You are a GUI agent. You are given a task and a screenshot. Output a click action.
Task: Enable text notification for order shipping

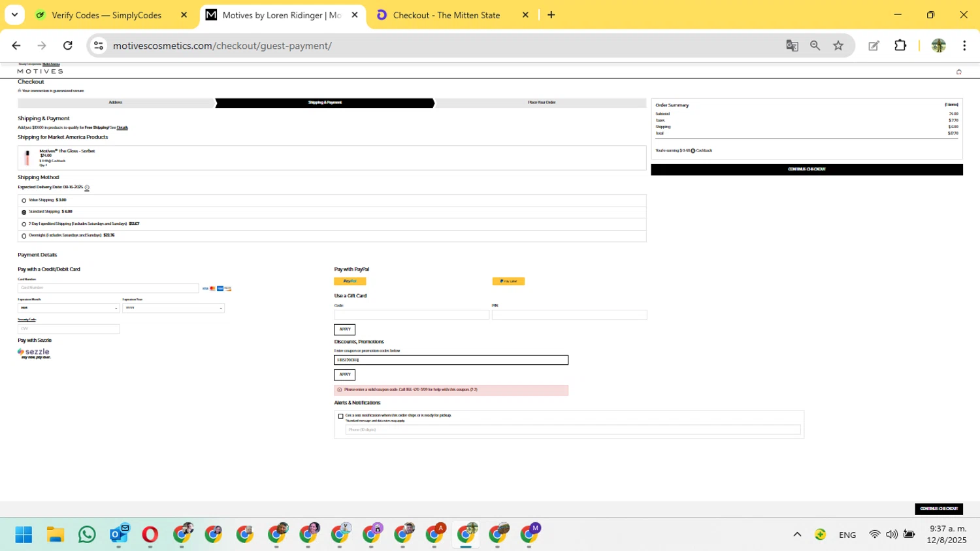click(340, 416)
